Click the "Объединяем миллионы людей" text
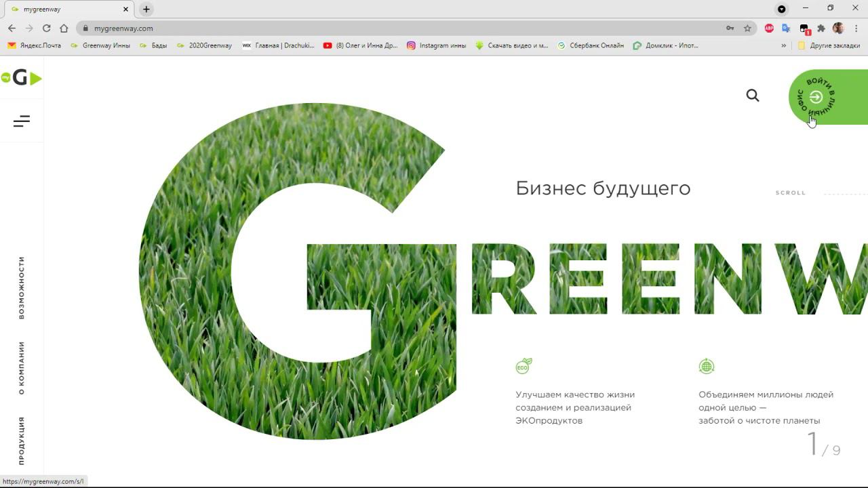The height and width of the screenshot is (488, 868). coord(766,394)
